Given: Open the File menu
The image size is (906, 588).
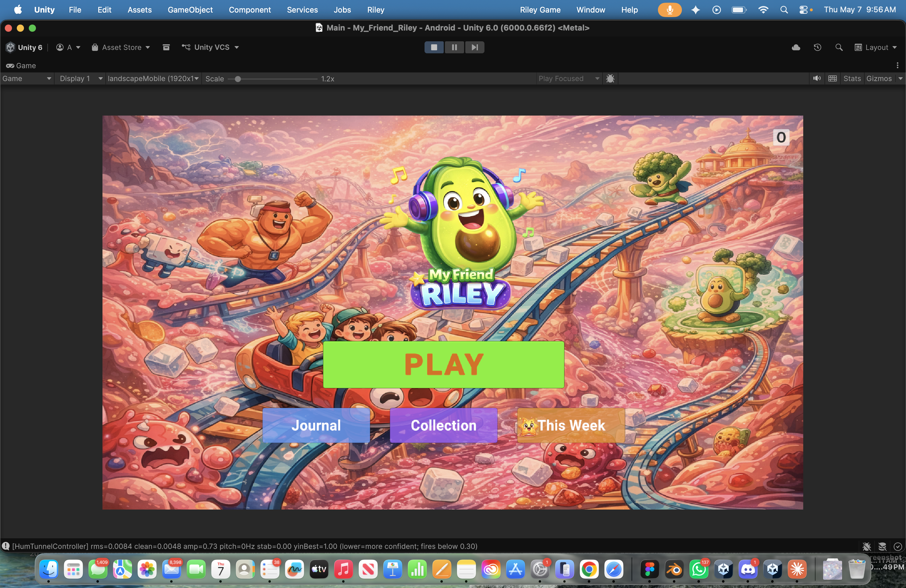Looking at the screenshot, I should tap(75, 10).
